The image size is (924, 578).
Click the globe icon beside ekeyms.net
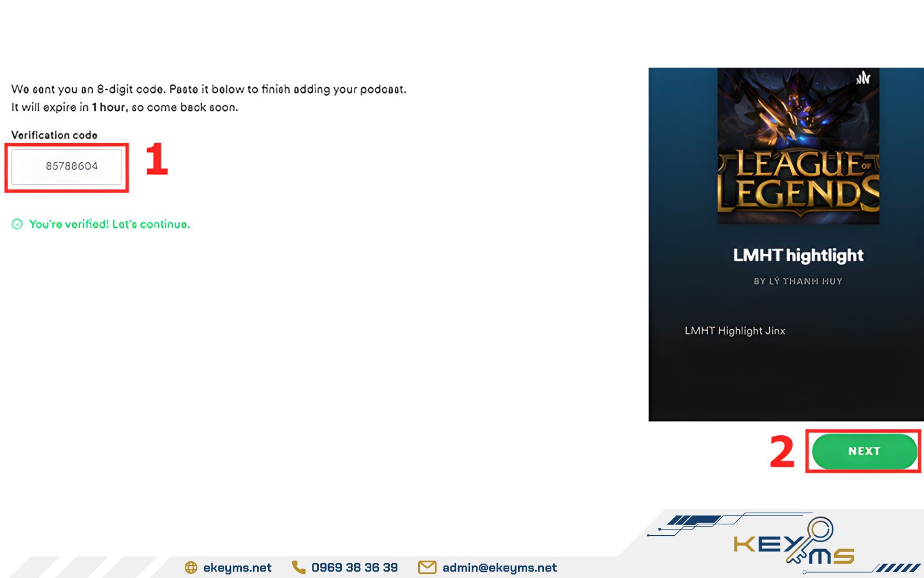click(191, 568)
